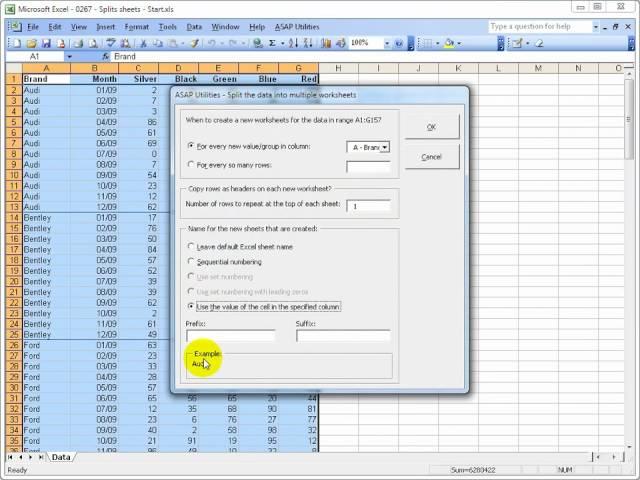Open the zoom percentage dropdown
Screen dimensions: 640x480
[x=387, y=43]
